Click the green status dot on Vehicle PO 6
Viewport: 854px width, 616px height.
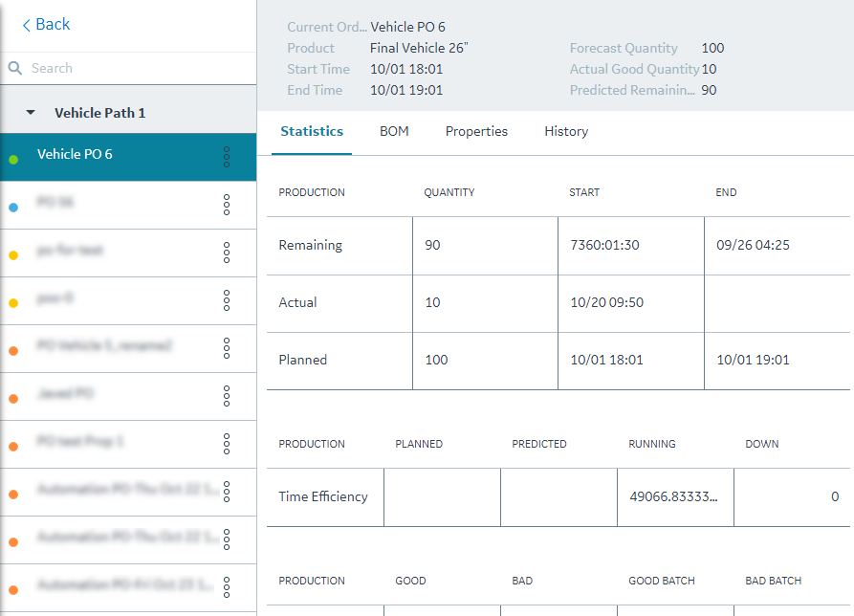13,160
